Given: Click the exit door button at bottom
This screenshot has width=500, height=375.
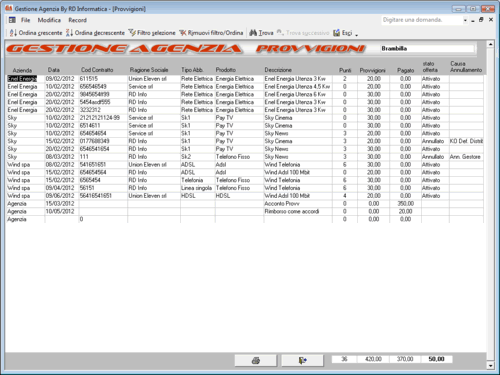Looking at the screenshot, I should (x=302, y=360).
